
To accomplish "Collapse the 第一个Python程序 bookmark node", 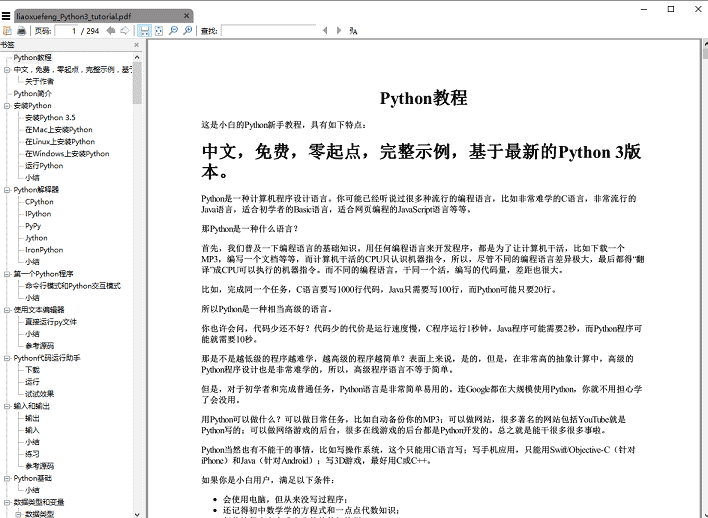I will click(7, 274).
